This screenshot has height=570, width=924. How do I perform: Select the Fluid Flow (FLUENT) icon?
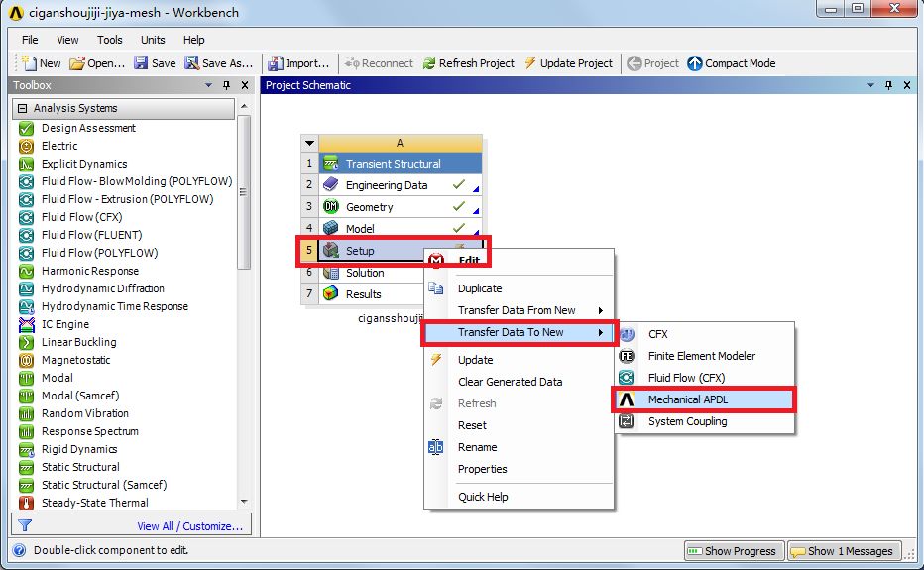(x=26, y=235)
